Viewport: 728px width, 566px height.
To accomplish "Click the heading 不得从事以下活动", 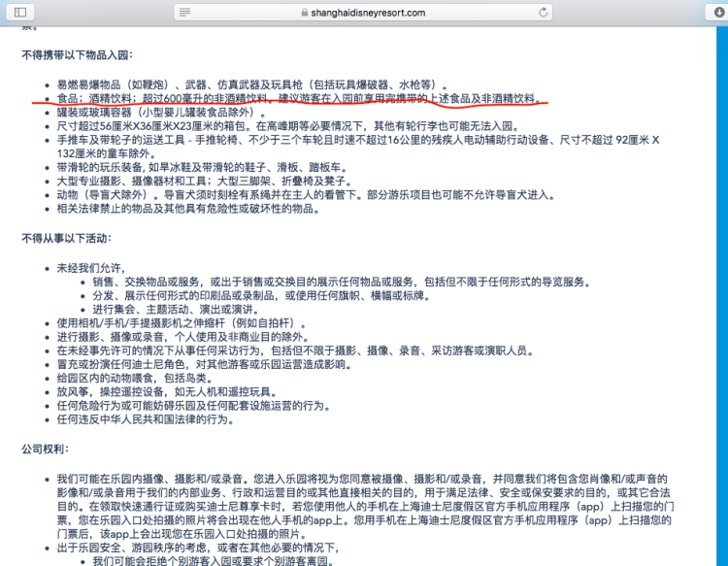I will pos(65,237).
